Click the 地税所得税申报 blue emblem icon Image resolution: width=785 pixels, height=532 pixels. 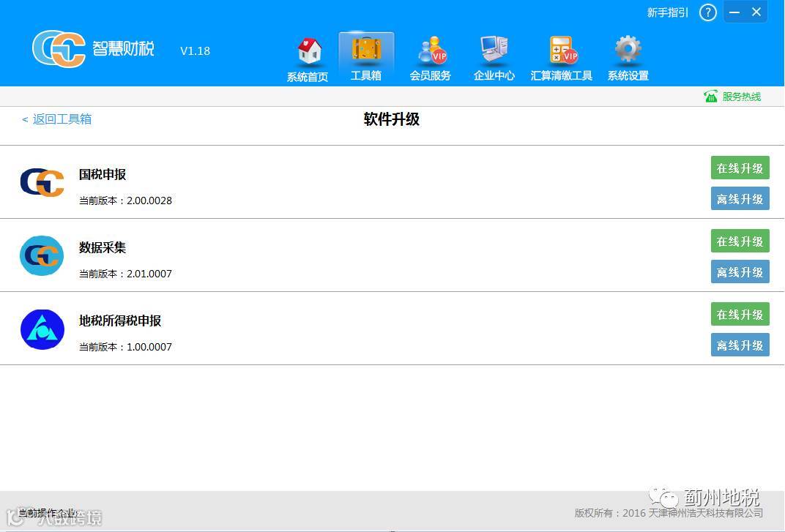[42, 329]
